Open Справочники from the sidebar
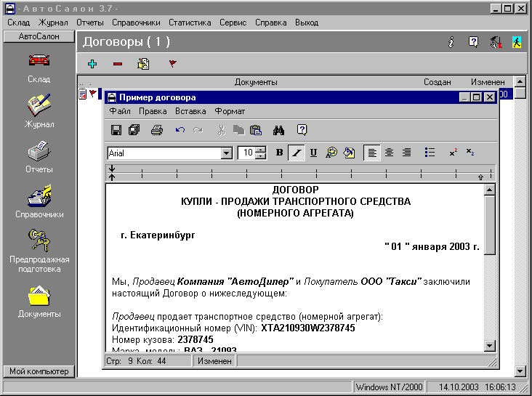532x396 pixels. click(39, 202)
